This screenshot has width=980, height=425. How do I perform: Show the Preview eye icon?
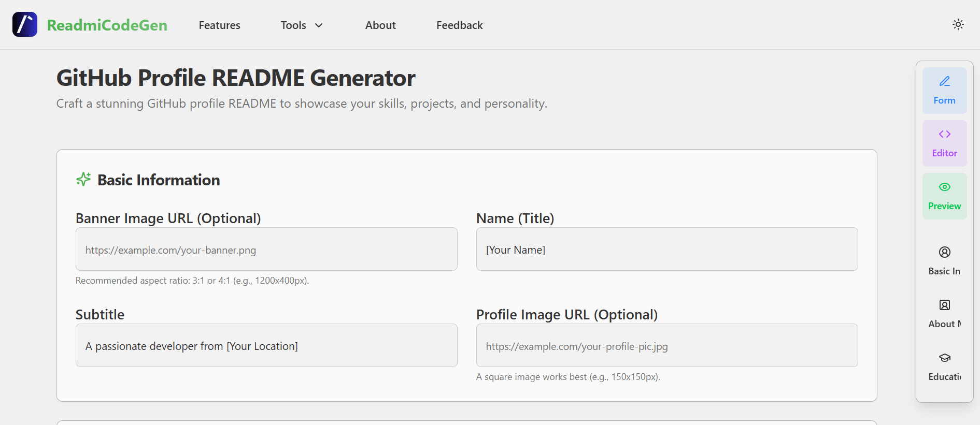point(944,187)
